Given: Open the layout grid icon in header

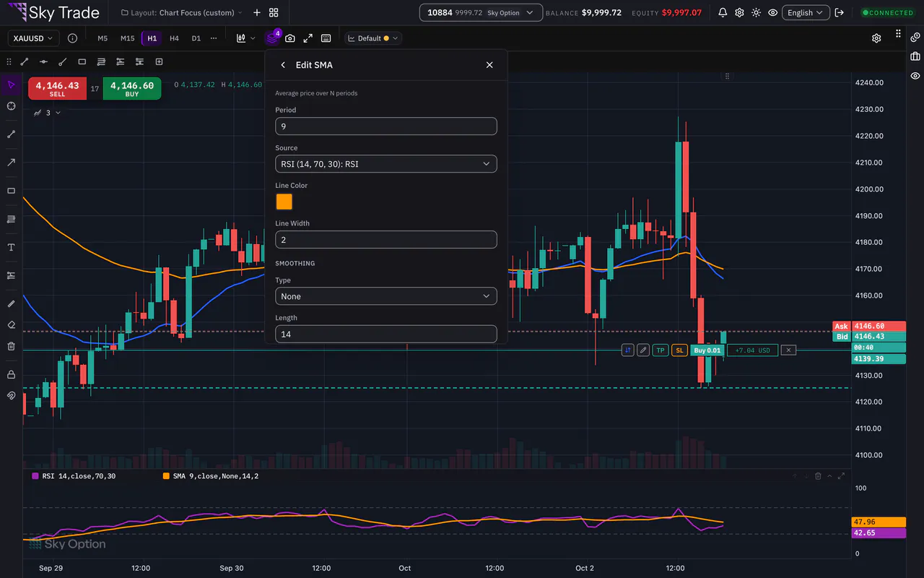Looking at the screenshot, I should click(274, 12).
